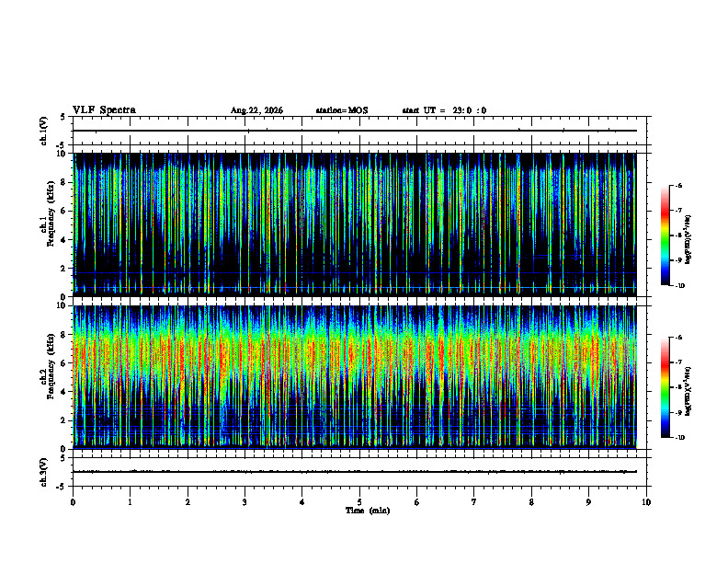Screen dimensions: 728x563
Task: Select the 10 tick on the time axis
Action: point(646,502)
